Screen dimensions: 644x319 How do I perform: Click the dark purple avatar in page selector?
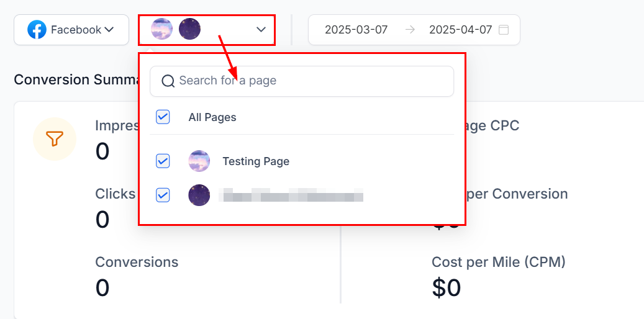190,29
